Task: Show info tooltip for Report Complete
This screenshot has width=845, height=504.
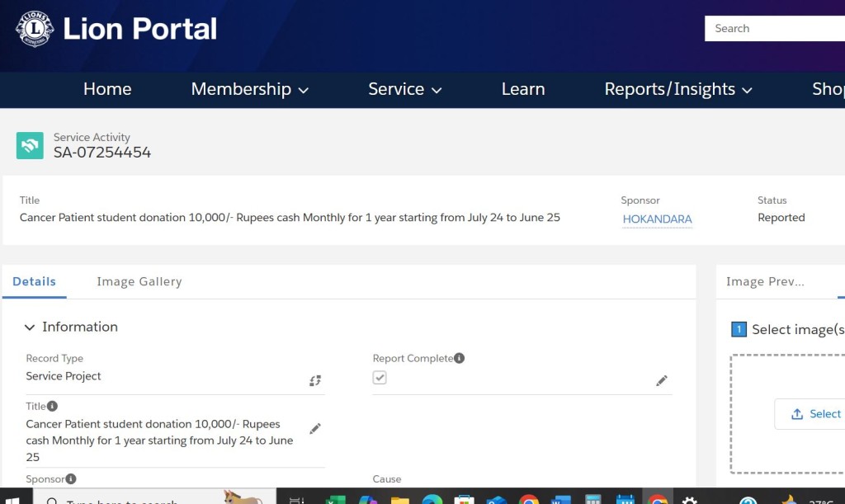Action: [459, 358]
